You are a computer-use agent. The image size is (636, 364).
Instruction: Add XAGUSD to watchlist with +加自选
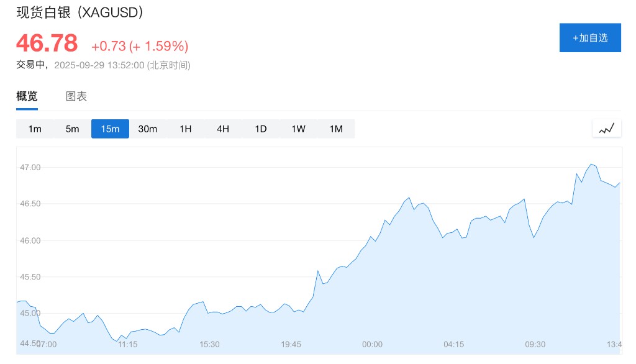coord(590,38)
